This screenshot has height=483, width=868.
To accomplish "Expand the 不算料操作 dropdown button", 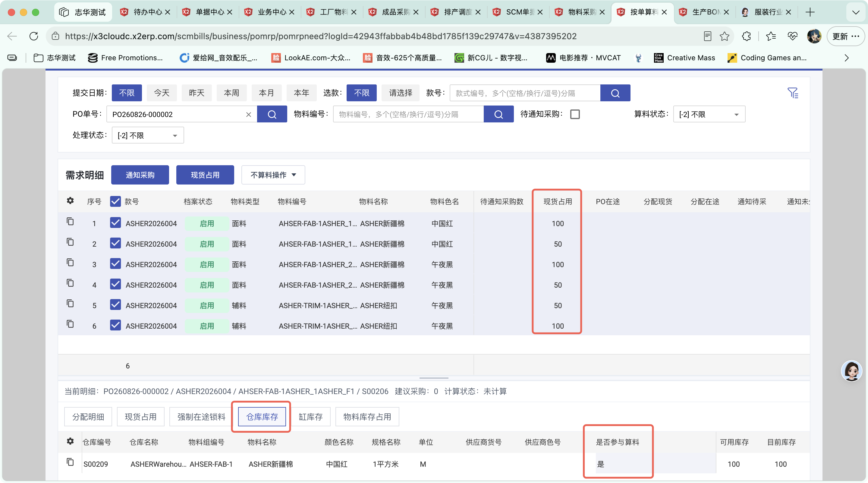I will coord(273,175).
